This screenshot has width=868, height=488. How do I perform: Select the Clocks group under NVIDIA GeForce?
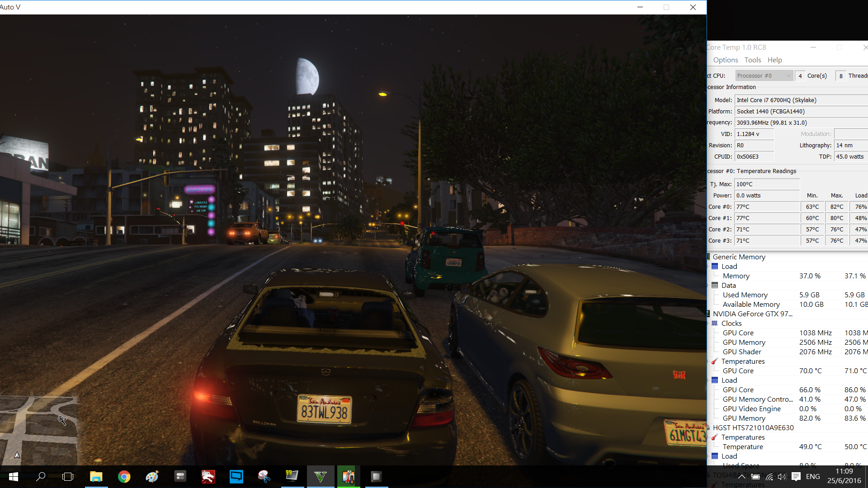(731, 323)
